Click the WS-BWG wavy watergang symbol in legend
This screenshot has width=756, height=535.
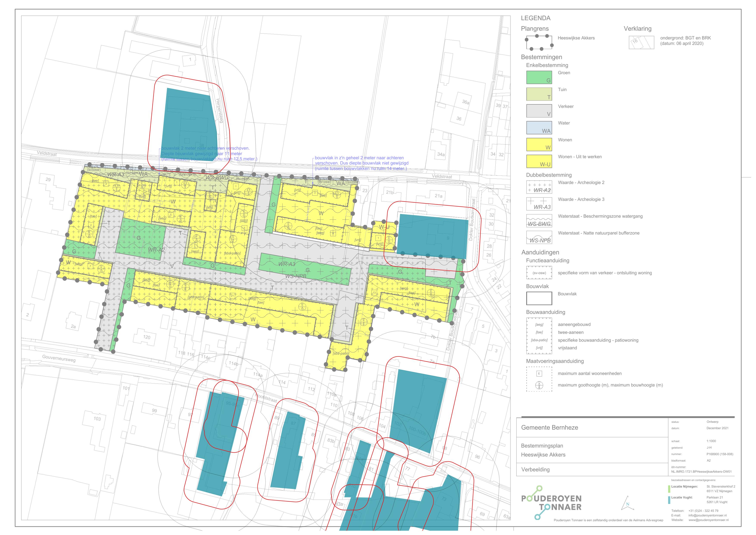coord(539,221)
